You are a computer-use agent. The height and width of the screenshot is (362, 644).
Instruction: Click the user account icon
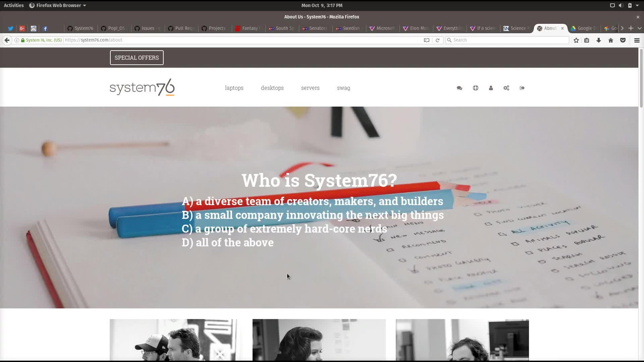point(491,88)
